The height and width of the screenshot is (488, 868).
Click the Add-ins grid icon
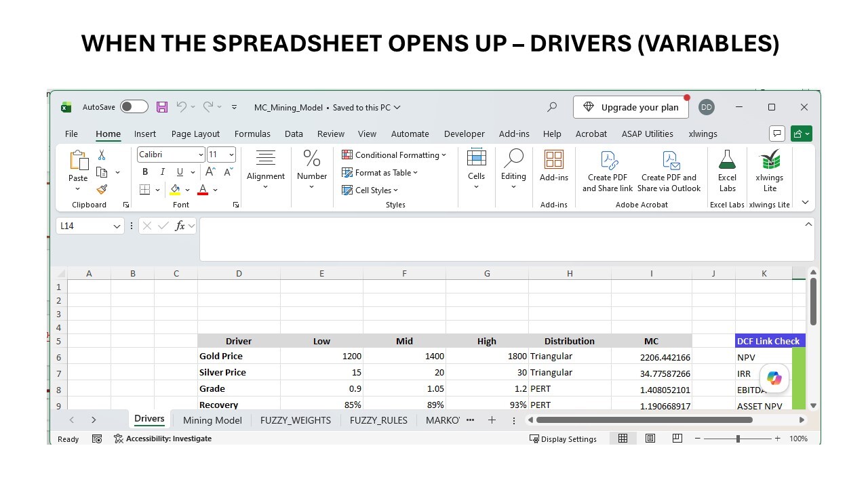click(554, 160)
